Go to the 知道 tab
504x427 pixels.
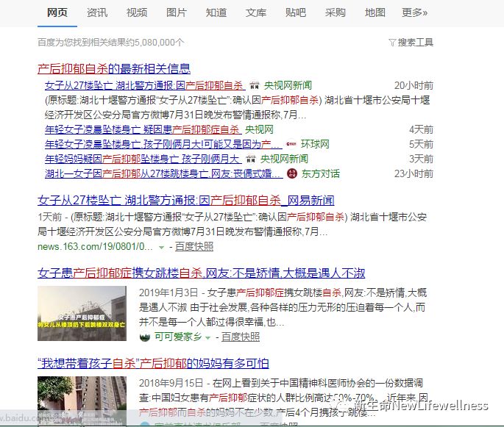[x=216, y=12]
